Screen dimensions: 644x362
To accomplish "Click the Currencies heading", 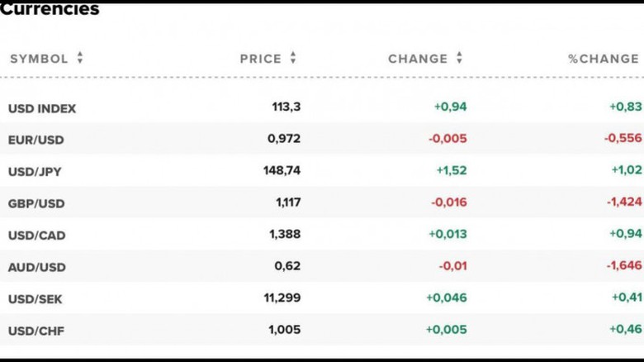I will pyautogui.click(x=50, y=10).
